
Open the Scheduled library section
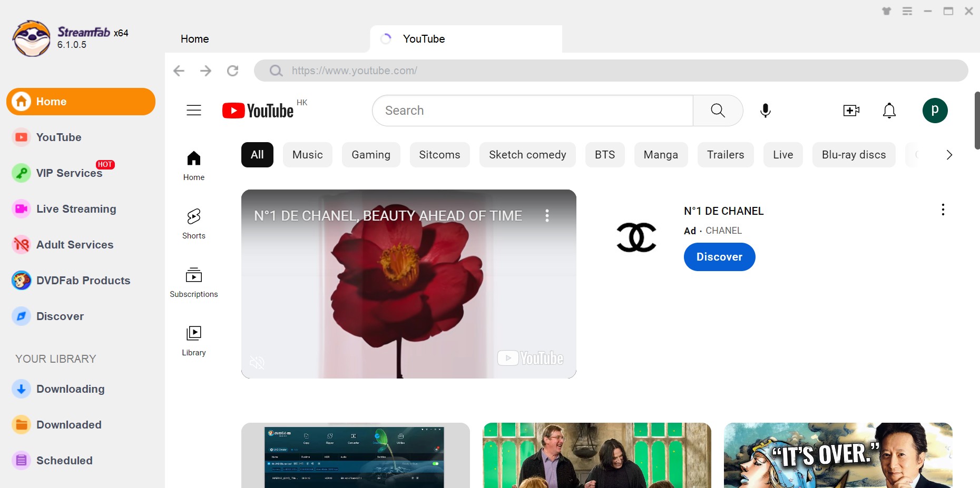point(80,461)
